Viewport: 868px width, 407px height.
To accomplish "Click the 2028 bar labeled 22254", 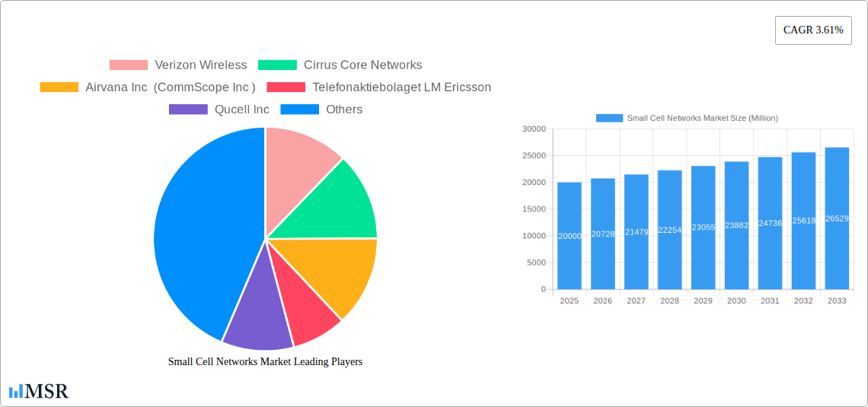I will (x=670, y=230).
